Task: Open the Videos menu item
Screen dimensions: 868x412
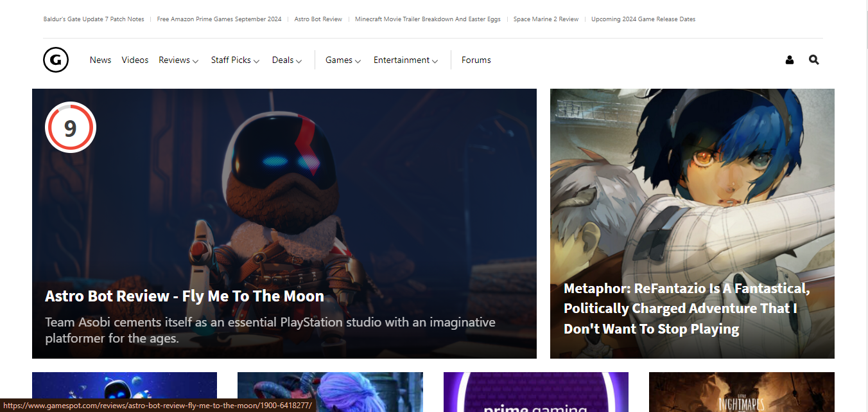Action: [x=135, y=60]
